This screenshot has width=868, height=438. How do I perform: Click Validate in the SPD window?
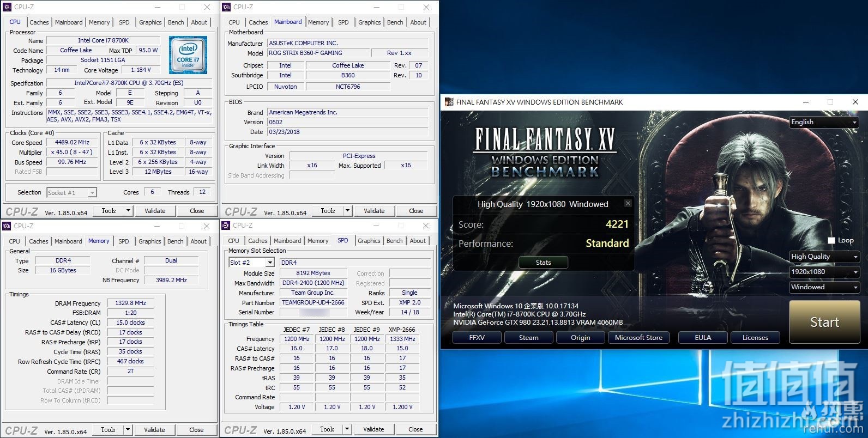click(373, 429)
